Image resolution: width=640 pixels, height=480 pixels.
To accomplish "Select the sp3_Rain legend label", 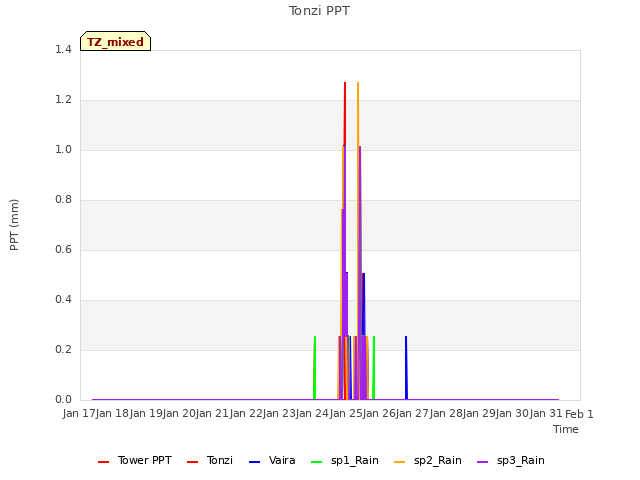I will click(520, 460).
